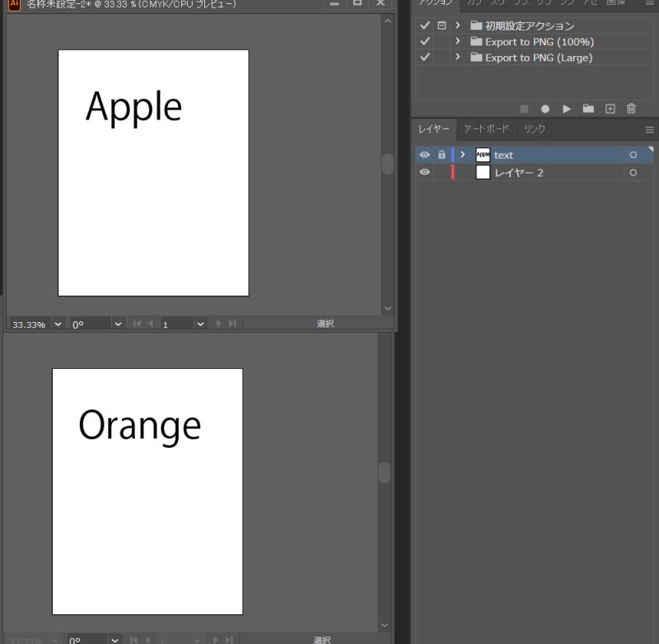Click the target circle for the text layer
659x644 pixels.
(x=633, y=155)
